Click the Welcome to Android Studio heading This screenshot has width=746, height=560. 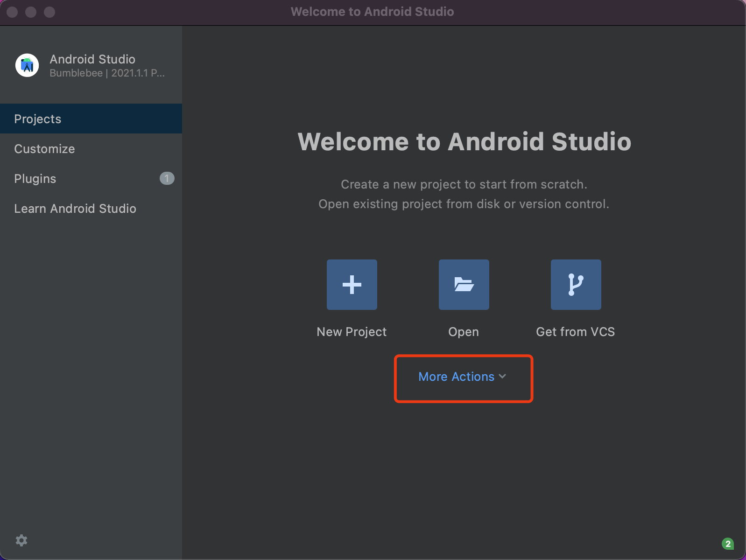tap(464, 141)
